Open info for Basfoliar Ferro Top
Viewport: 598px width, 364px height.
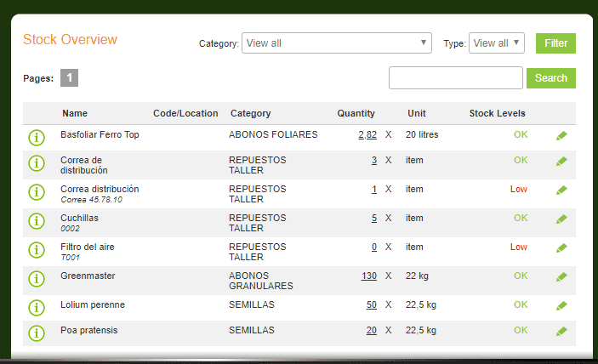coord(37,138)
